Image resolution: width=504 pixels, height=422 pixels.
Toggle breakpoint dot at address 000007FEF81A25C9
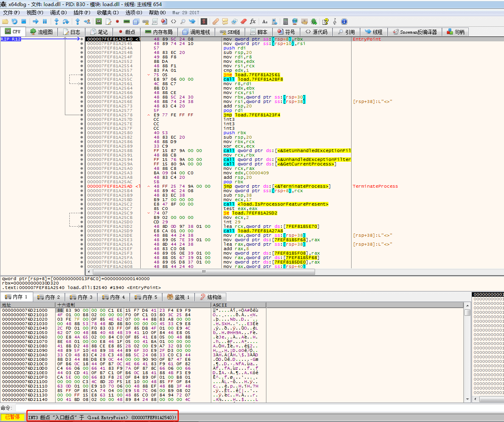(82, 213)
